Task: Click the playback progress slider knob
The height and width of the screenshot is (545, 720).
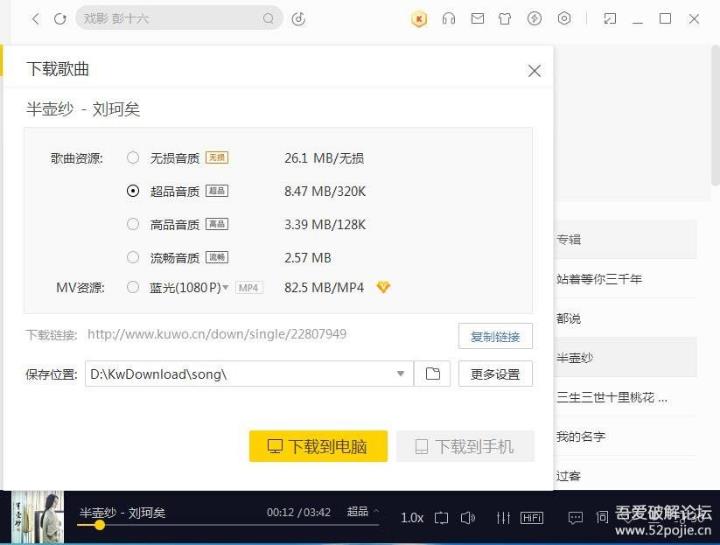Action: 99,525
